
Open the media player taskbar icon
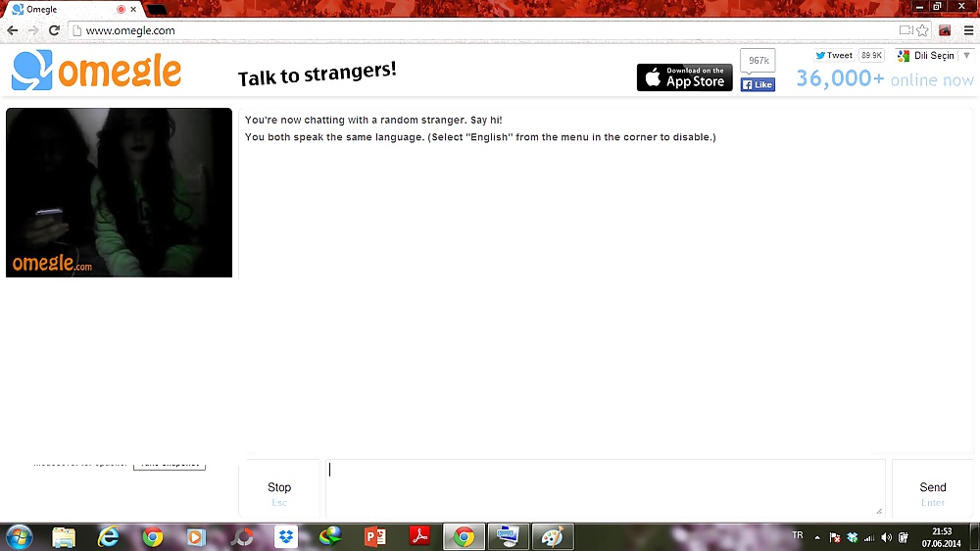pyautogui.click(x=196, y=536)
